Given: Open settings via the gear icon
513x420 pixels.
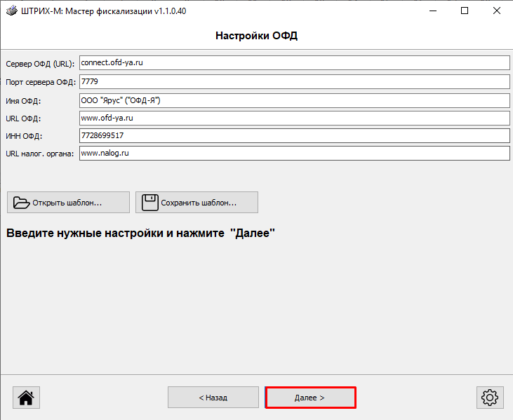Looking at the screenshot, I should pos(488,398).
